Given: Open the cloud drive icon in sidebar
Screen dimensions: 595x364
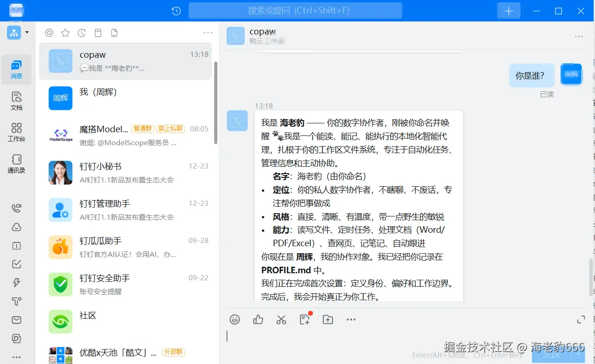Looking at the screenshot, I should pyautogui.click(x=16, y=227).
